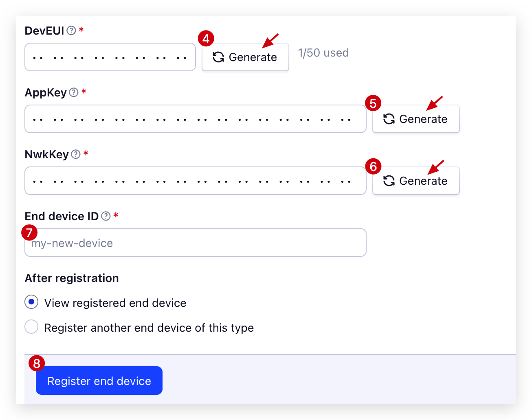Click the 1/50 used counter text
This screenshot has width=532, height=420.
(323, 53)
